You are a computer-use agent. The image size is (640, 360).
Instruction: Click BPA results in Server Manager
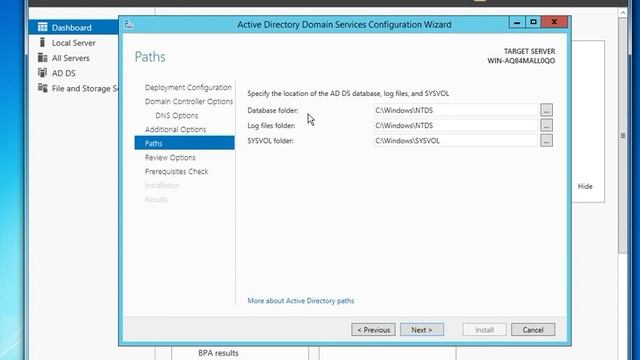tap(218, 353)
